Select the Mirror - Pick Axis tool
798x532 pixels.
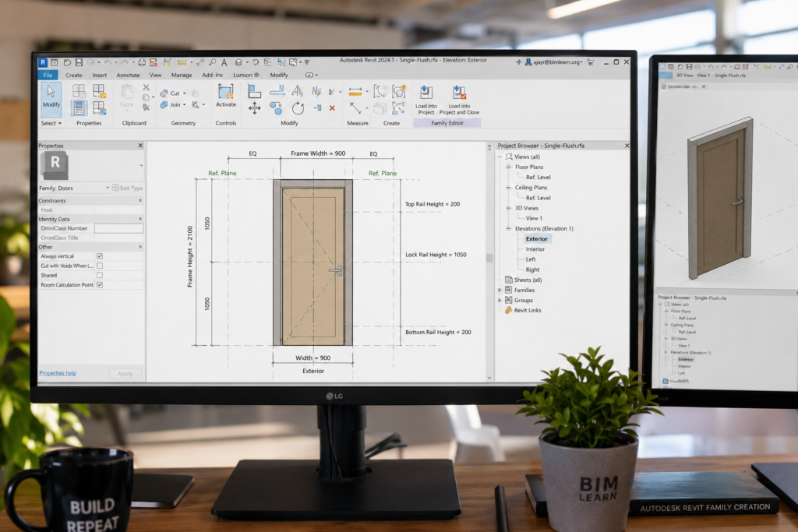tap(297, 91)
